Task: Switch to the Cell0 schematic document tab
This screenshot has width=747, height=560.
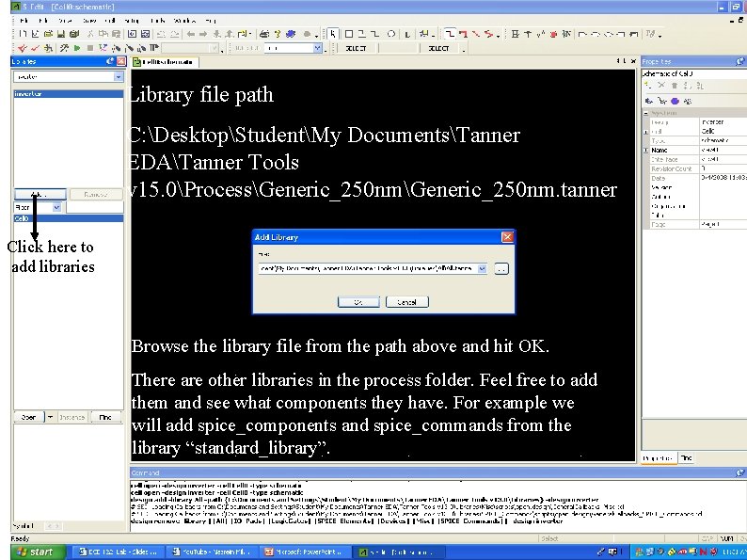Action: (x=166, y=62)
